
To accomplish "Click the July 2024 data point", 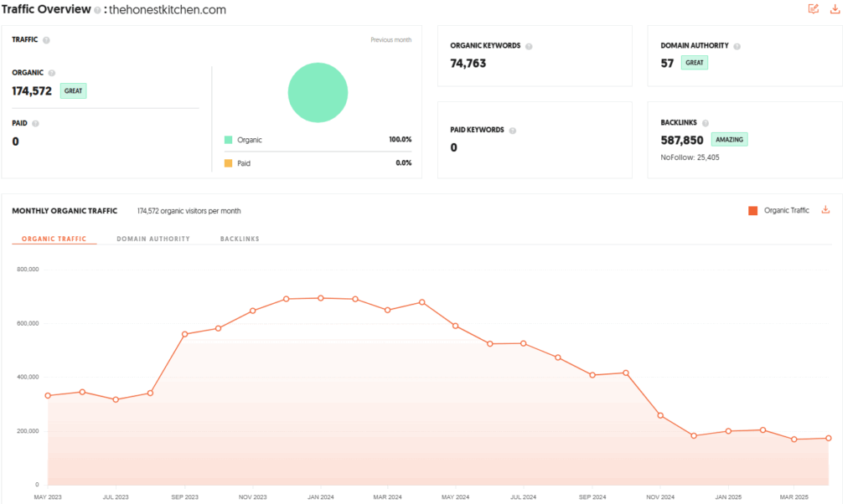I will (x=524, y=344).
